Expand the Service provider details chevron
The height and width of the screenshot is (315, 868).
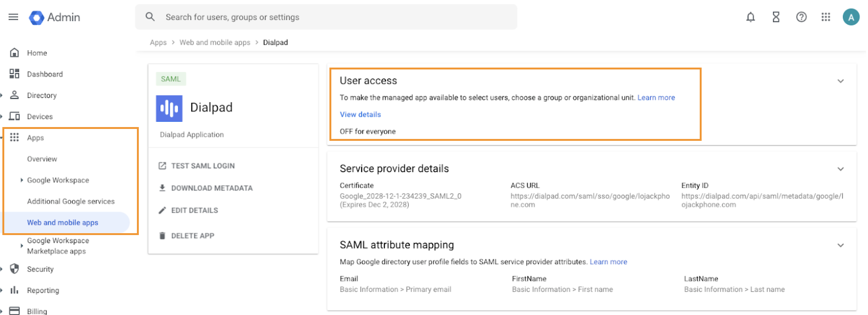(x=840, y=169)
